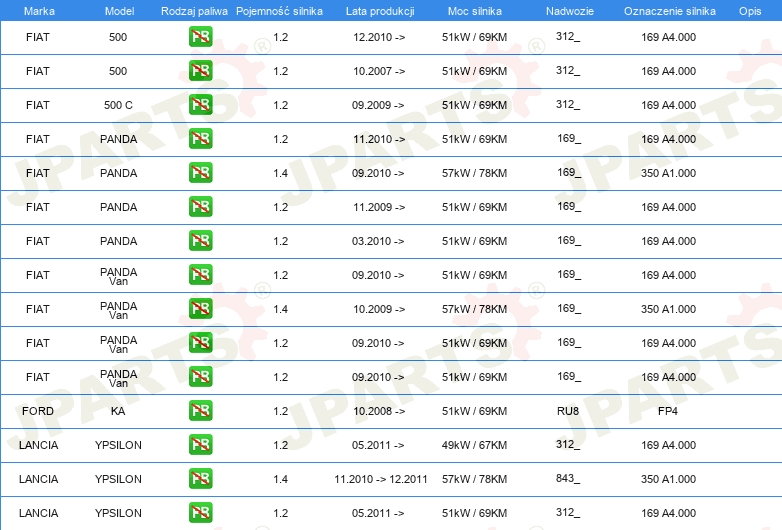Select the fuel icon in the FORD KA row
This screenshot has width=782, height=530.
click(200, 410)
